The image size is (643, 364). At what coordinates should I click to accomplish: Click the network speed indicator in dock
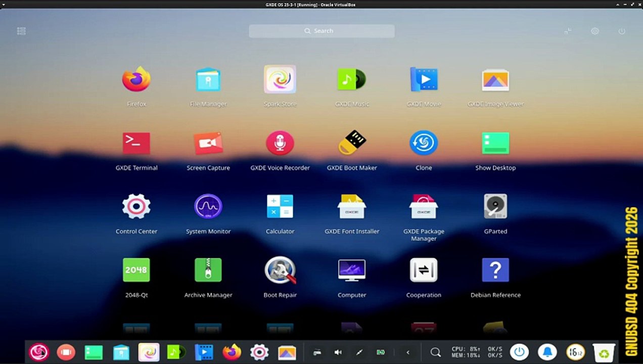[495, 352]
